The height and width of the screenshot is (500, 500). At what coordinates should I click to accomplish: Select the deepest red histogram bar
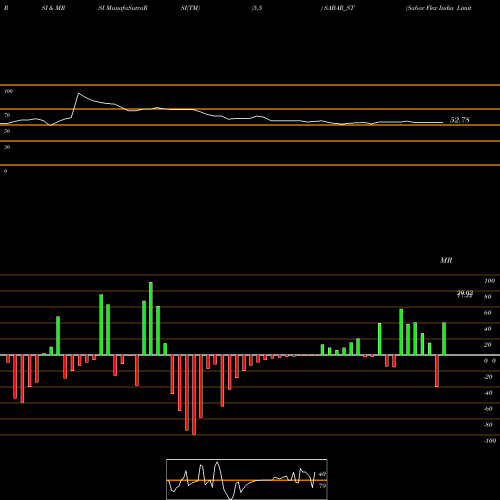coord(194,395)
